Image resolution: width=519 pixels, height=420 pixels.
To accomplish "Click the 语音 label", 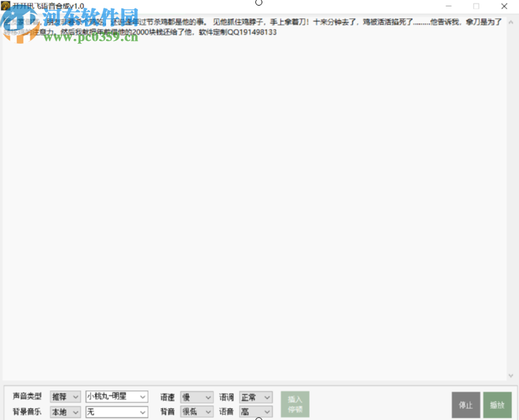I will pos(226,412).
